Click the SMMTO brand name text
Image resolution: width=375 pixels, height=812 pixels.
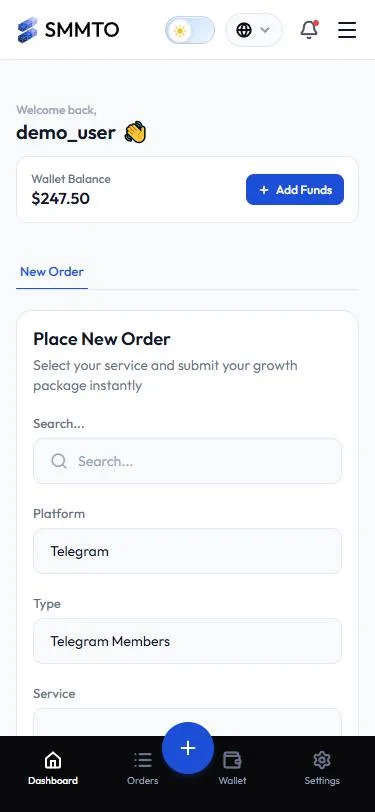tap(82, 30)
